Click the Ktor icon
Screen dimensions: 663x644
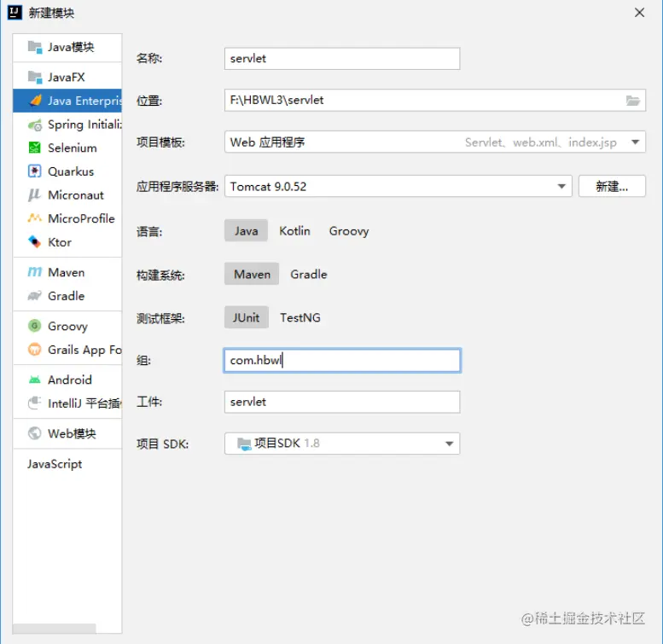[35, 242]
